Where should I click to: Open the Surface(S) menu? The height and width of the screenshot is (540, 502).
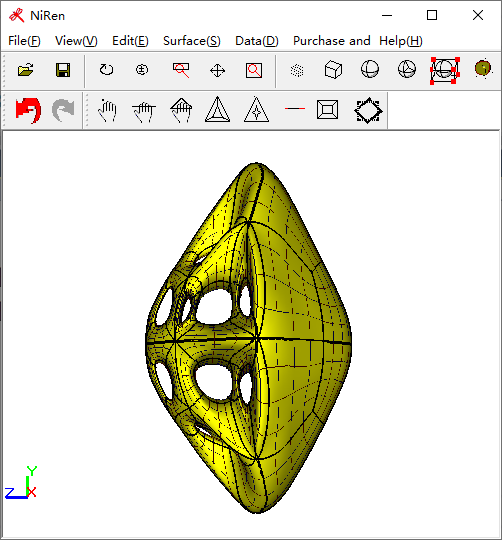click(x=192, y=41)
